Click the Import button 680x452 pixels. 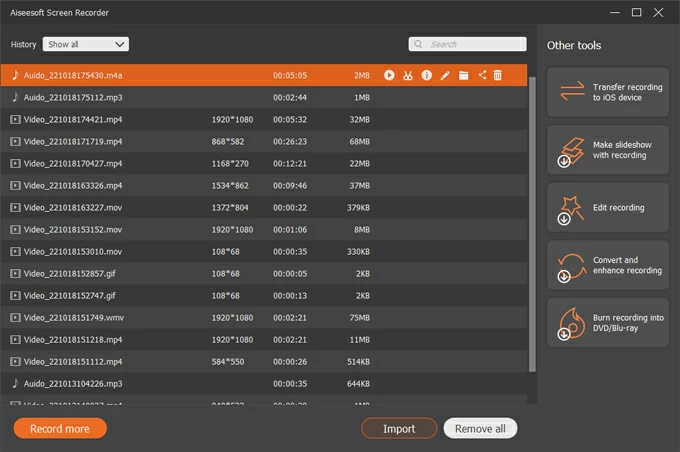point(399,429)
